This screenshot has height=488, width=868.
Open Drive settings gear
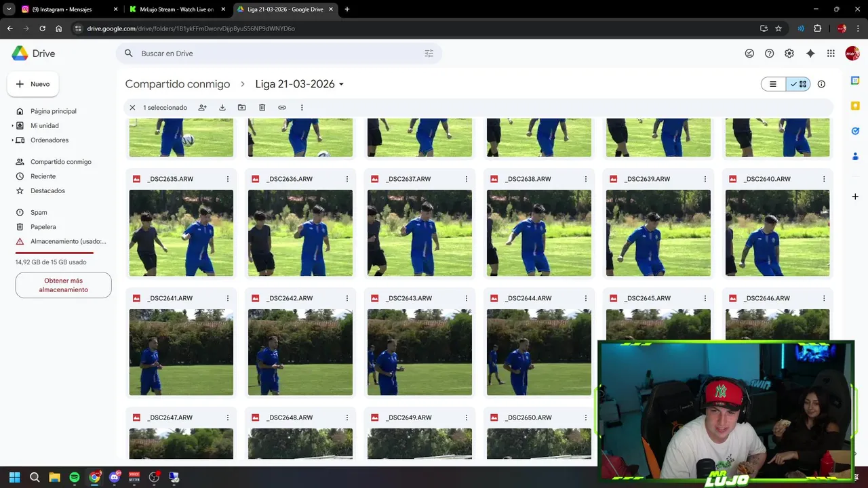coord(789,54)
